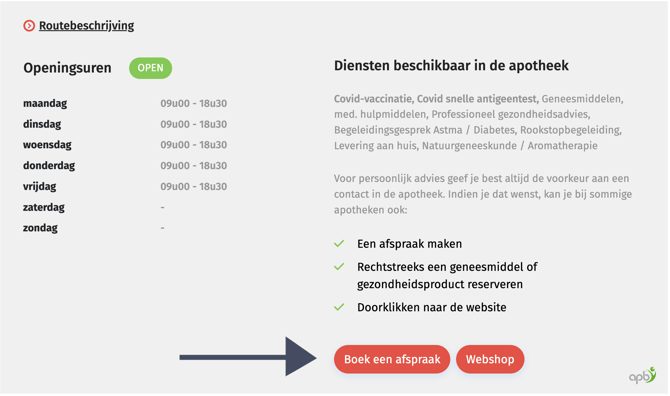Image resolution: width=670 pixels, height=396 pixels.
Task: Click the dark arrow pointing to Boek een afspraak
Action: click(x=248, y=357)
